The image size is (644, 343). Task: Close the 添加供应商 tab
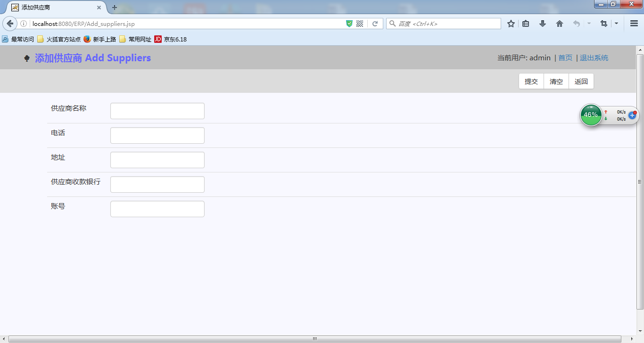tap(99, 8)
